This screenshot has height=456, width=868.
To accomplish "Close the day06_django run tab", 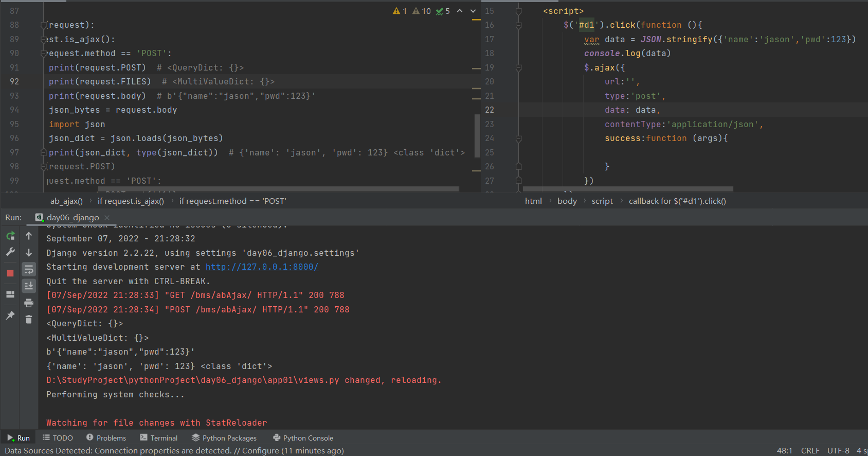I will tap(107, 218).
